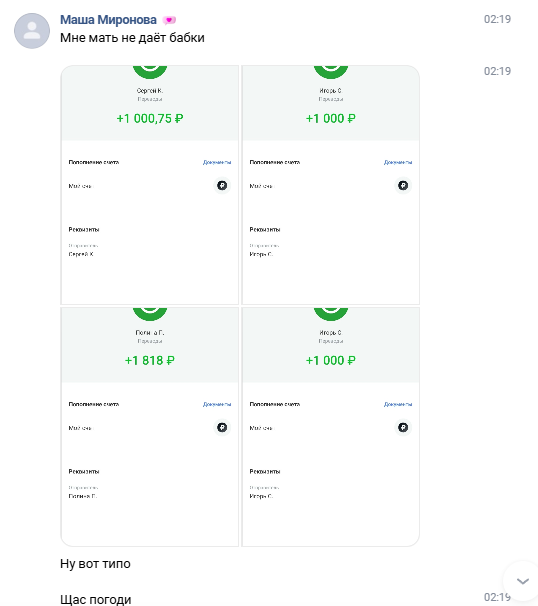Select the message 'Ну вот типо'

point(95,564)
